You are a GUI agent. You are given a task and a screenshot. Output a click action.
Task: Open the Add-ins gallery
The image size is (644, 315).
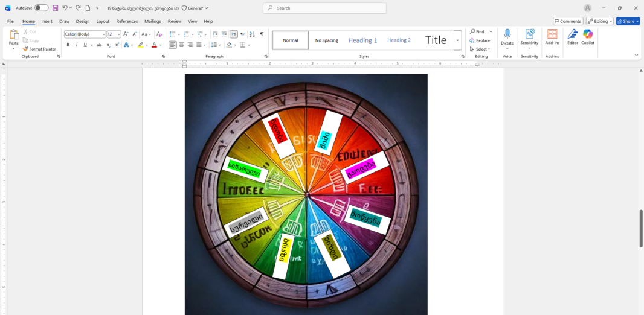pyautogui.click(x=552, y=37)
